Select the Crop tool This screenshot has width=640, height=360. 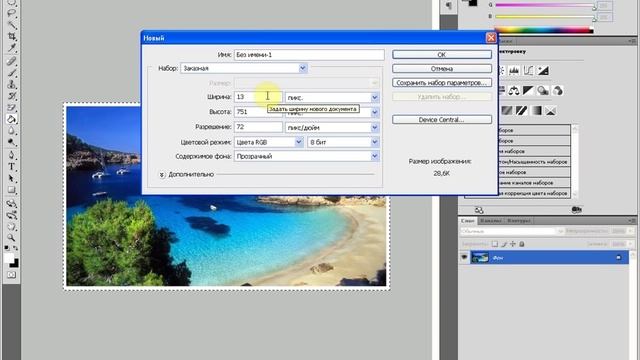(x=11, y=37)
